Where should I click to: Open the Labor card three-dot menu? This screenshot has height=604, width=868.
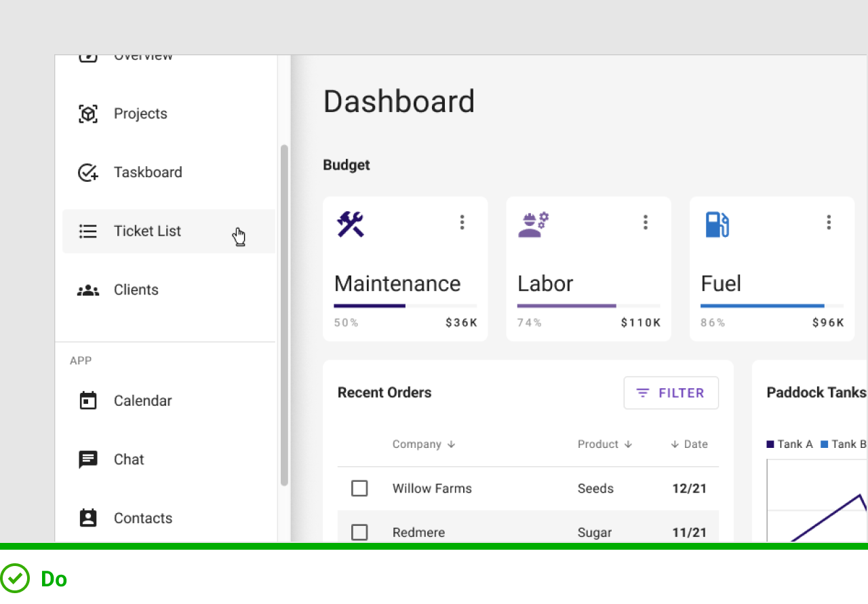pos(645,222)
